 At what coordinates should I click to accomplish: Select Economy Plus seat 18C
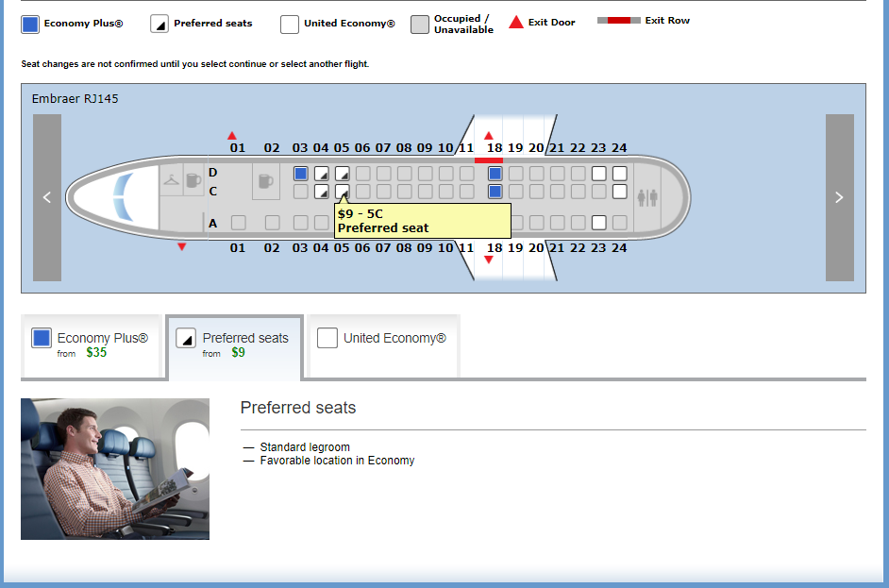pos(495,192)
